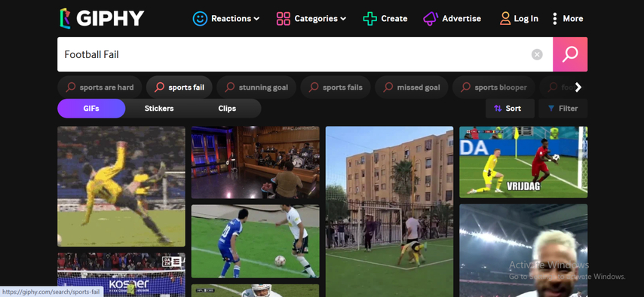This screenshot has width=644, height=297.
Task: Click the Reactions smiley face icon
Action: [x=200, y=19]
